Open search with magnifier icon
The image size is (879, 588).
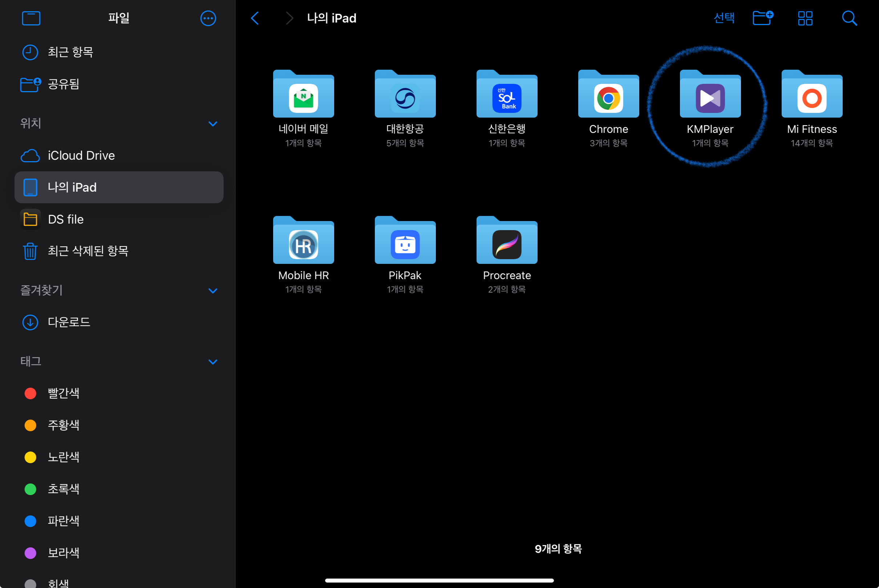(x=849, y=18)
